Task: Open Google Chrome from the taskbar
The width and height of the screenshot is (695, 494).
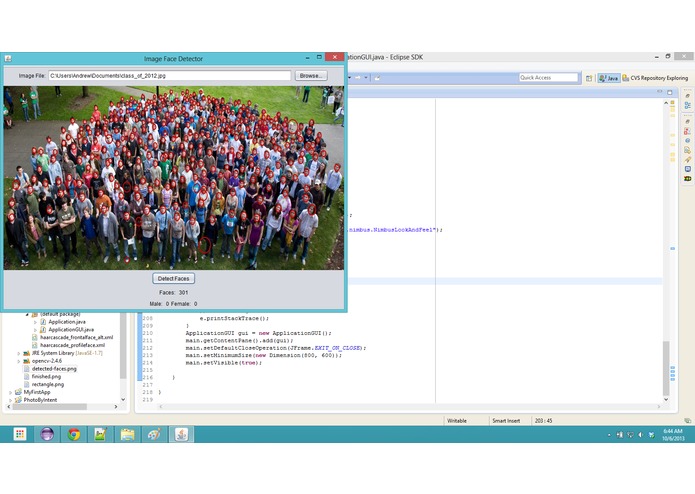Action: coord(74,435)
